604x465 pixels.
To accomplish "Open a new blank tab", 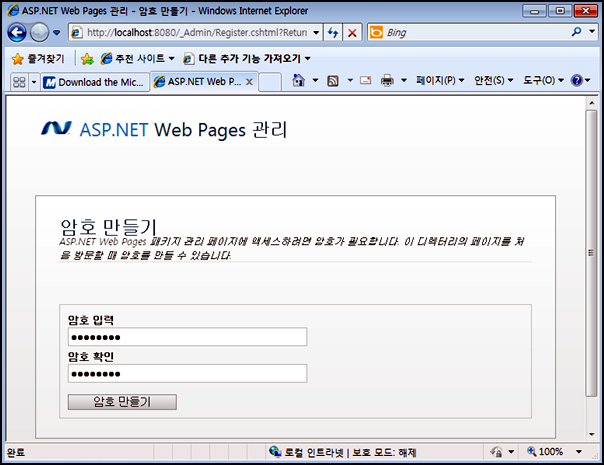I will coord(270,82).
